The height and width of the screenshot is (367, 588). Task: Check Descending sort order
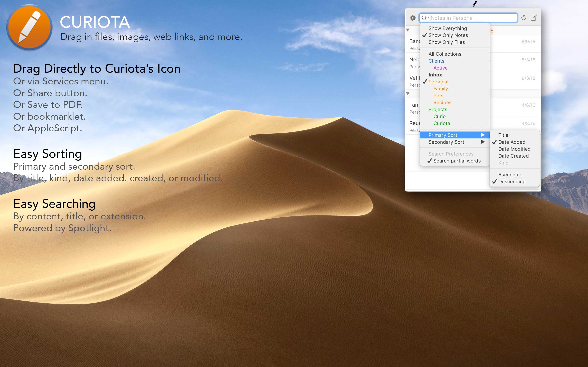coord(511,181)
